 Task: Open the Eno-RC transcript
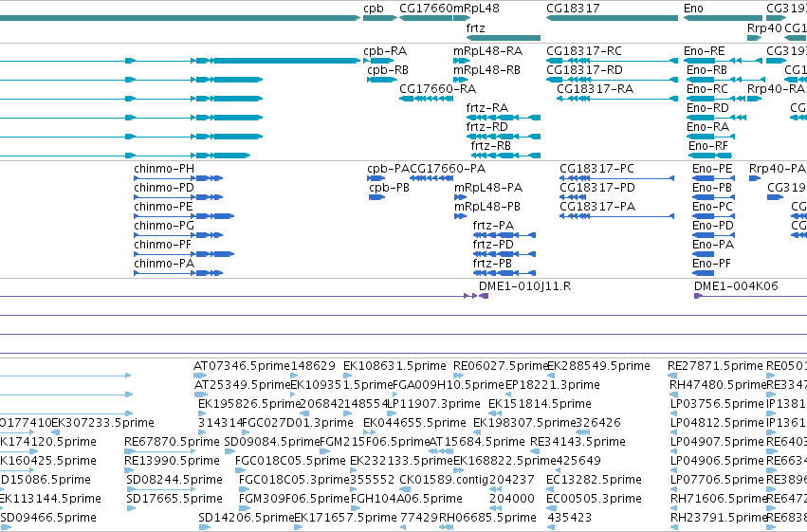[x=716, y=99]
